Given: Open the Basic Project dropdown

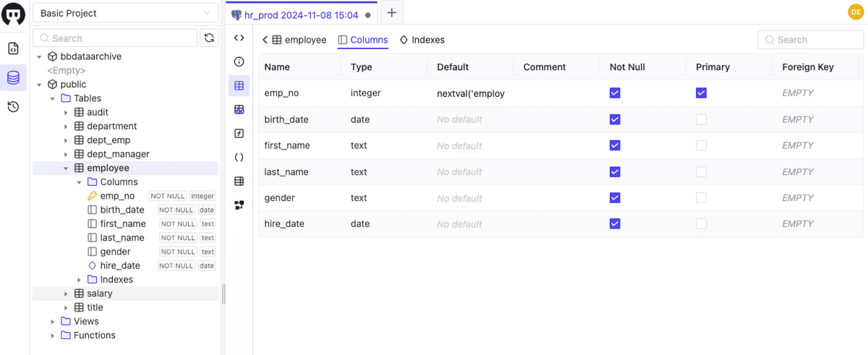Looking at the screenshot, I should 125,13.
